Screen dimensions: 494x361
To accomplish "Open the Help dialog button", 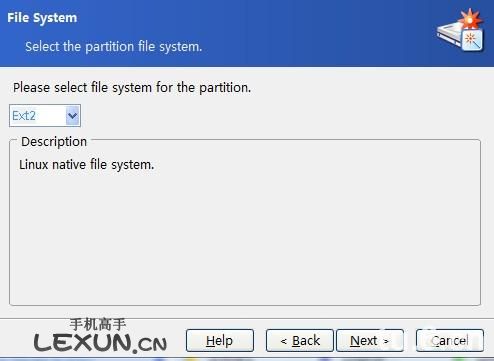I will point(220,340).
